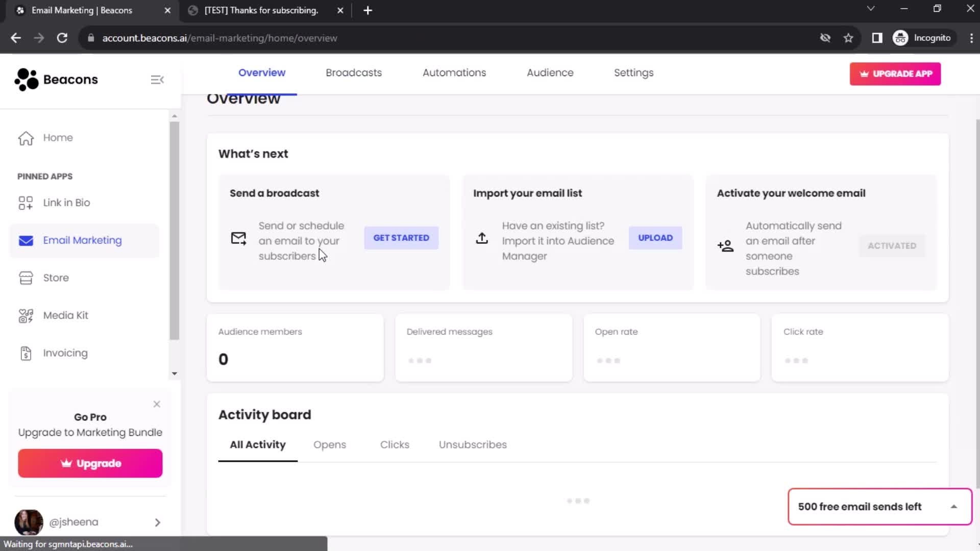Click the Email Marketing sidebar icon
This screenshot has height=551, width=980.
(x=25, y=240)
